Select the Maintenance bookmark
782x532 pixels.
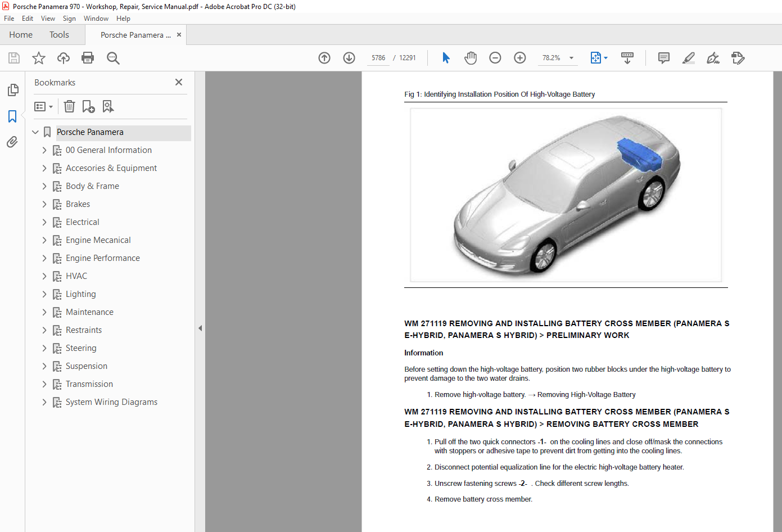click(89, 312)
